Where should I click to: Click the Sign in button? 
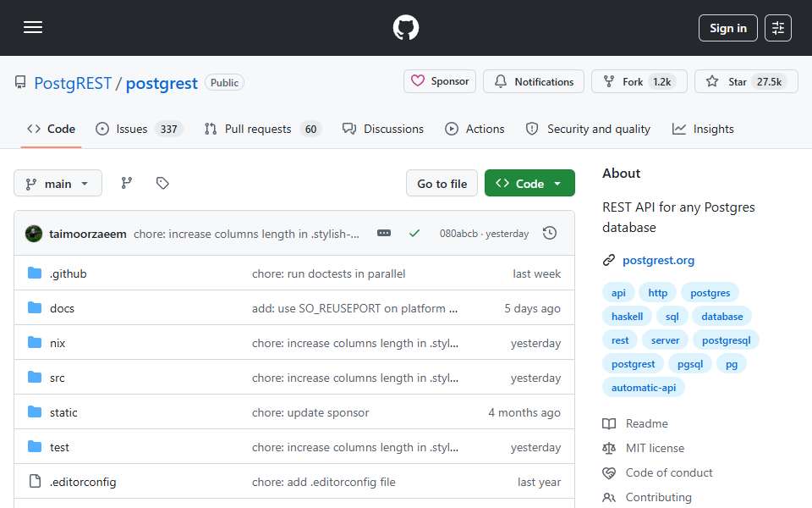point(727,28)
